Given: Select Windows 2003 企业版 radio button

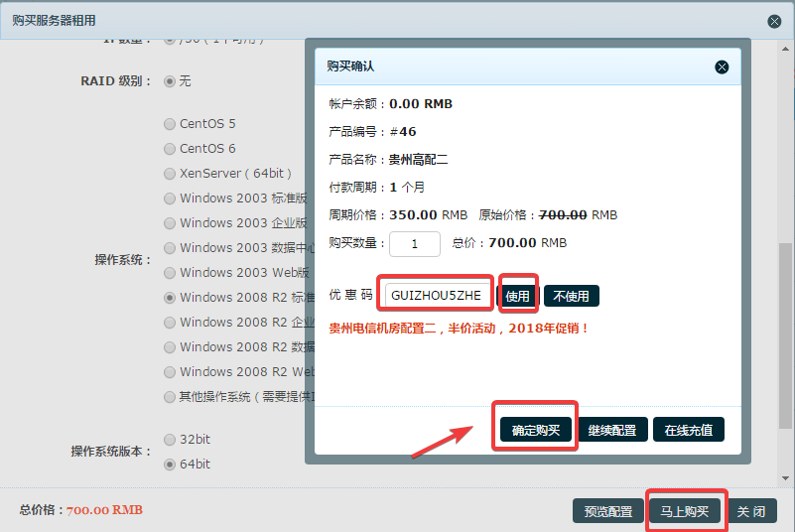Looking at the screenshot, I should [169, 223].
